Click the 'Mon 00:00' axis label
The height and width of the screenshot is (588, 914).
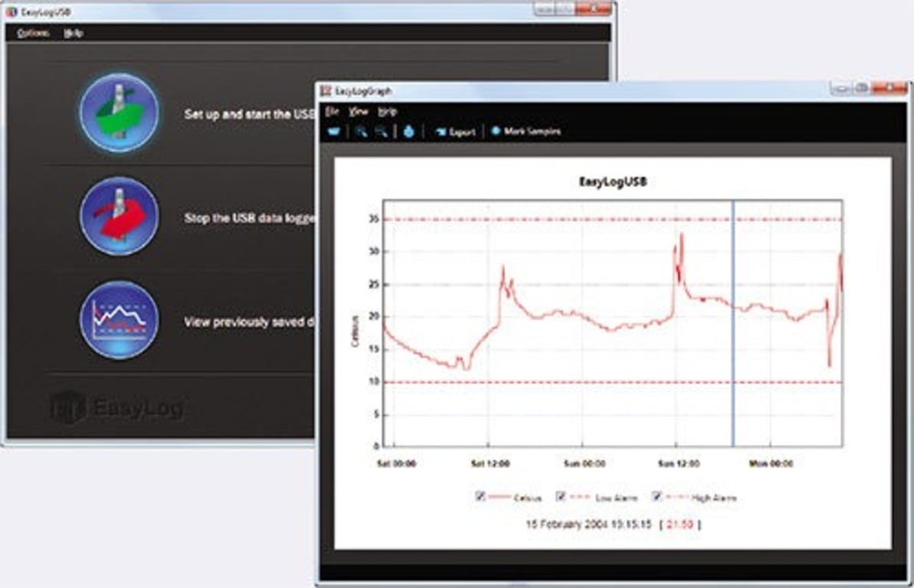point(771,463)
